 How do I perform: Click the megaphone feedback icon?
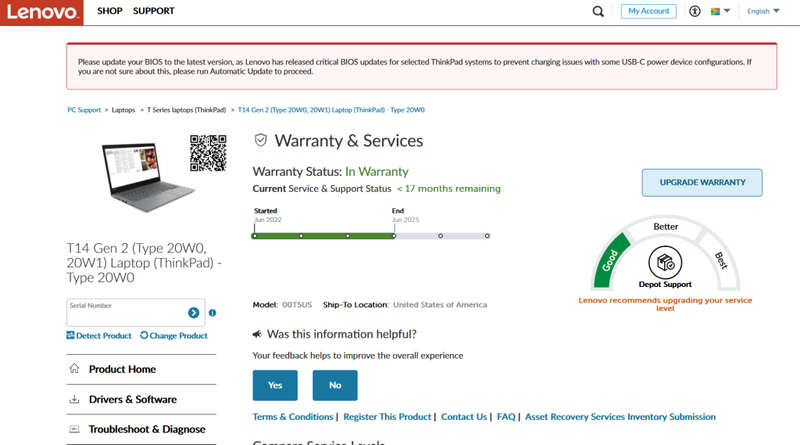pyautogui.click(x=257, y=334)
